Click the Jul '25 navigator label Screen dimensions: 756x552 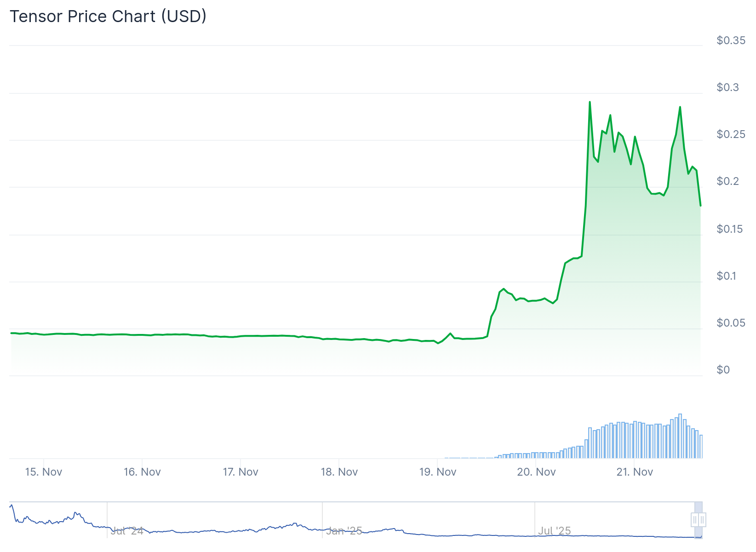click(x=555, y=531)
